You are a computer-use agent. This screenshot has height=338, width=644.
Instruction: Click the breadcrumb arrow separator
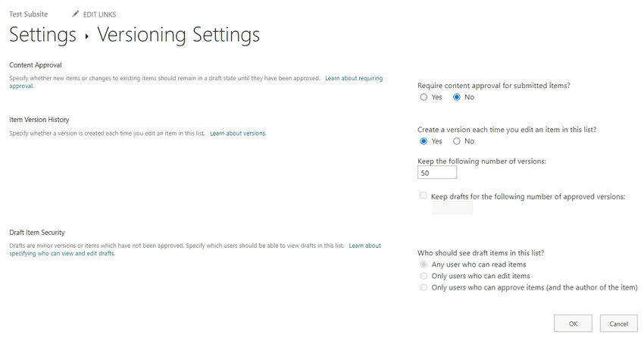[x=86, y=36]
